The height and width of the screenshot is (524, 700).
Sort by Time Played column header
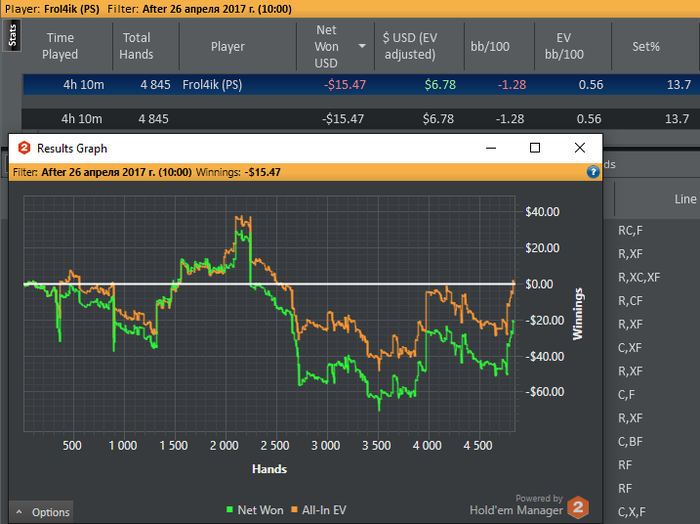tap(60, 46)
